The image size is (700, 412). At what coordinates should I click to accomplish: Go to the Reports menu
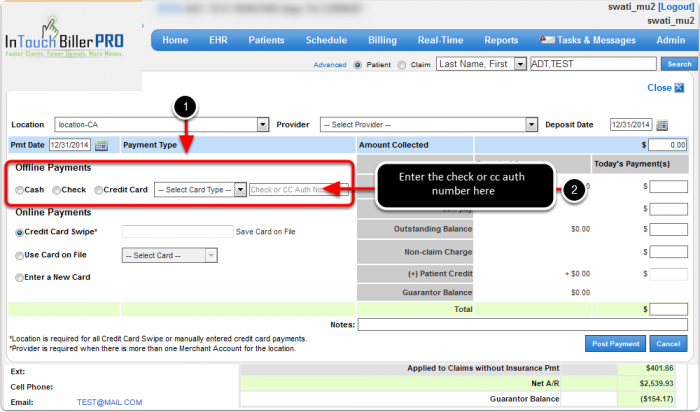pyautogui.click(x=501, y=40)
